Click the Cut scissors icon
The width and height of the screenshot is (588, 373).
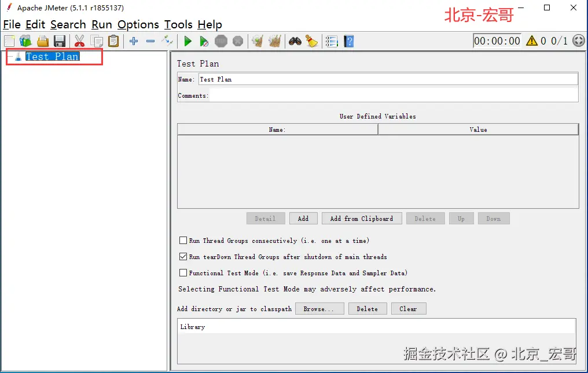pyautogui.click(x=79, y=41)
